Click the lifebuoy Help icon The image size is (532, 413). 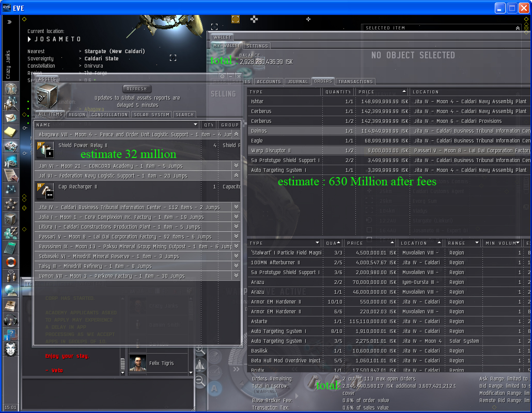(x=10, y=262)
